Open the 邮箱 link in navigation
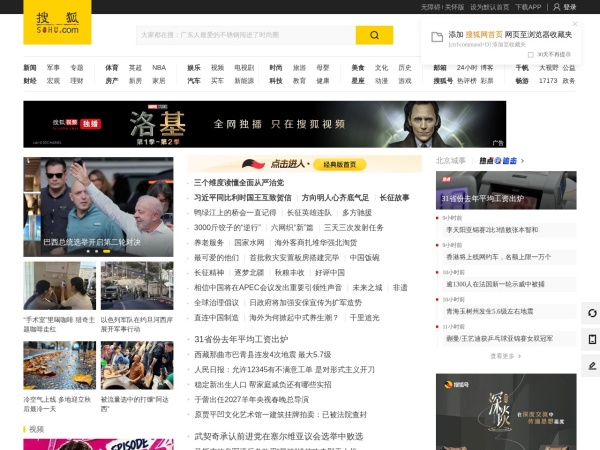The image size is (600, 450). [x=440, y=68]
